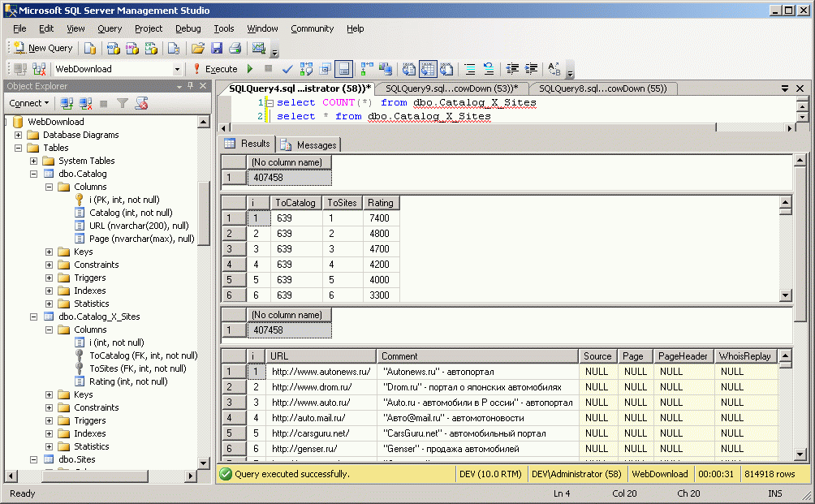This screenshot has width=815, height=504.
Task: Click the Execute button
Action: click(x=216, y=69)
